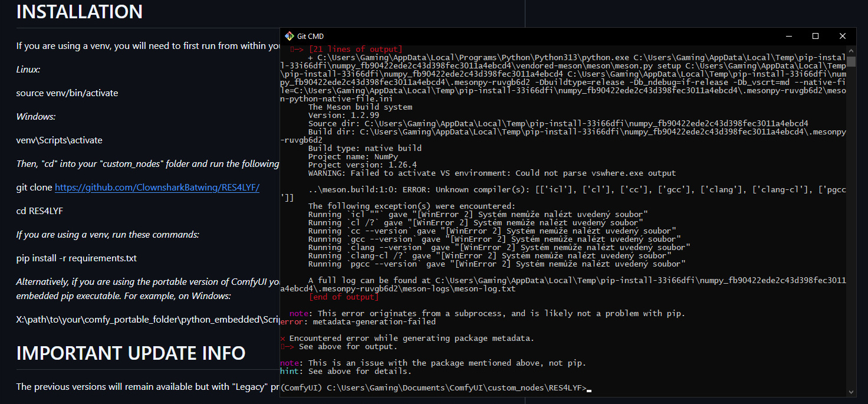
Task: Click the Git CMD scrollbar up arrow
Action: coord(851,51)
